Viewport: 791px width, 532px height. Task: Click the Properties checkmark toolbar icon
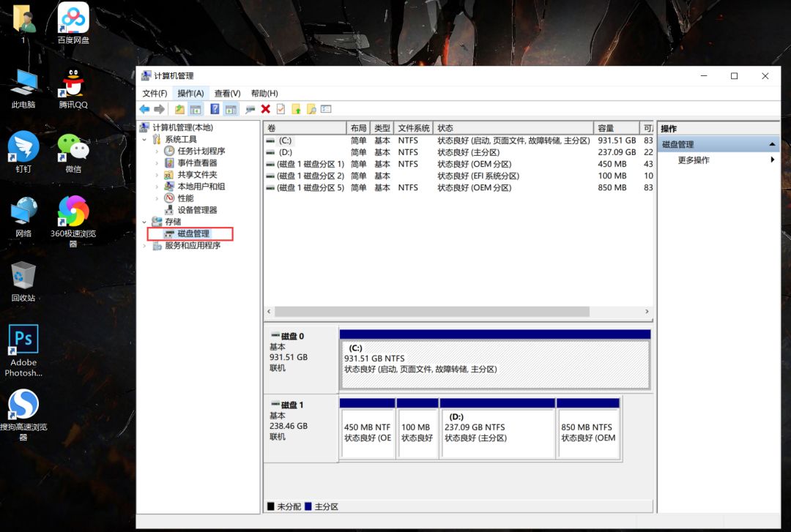click(x=281, y=109)
